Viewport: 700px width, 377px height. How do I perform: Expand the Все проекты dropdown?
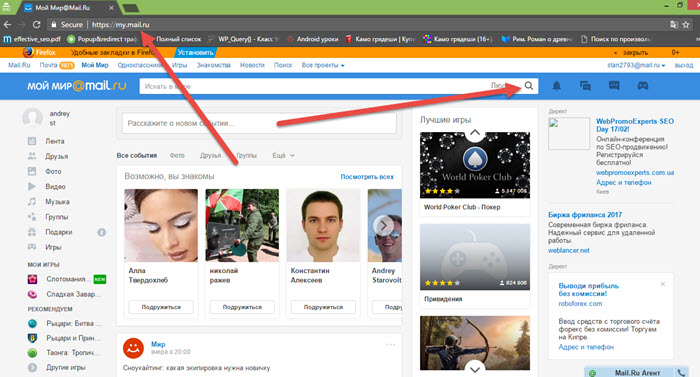[323, 65]
